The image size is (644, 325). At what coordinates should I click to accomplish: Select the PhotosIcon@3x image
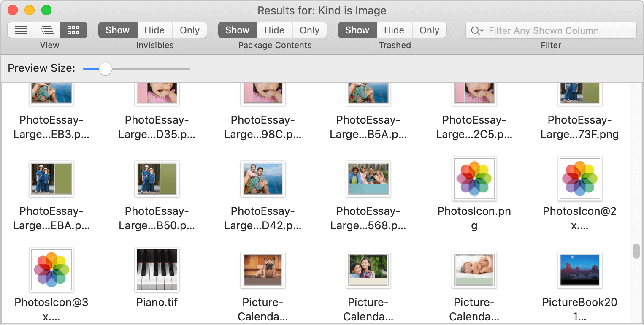[51, 270]
